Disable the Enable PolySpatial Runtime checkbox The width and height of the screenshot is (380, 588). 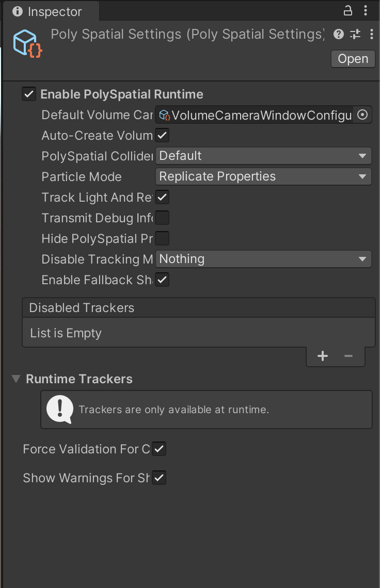coord(29,94)
